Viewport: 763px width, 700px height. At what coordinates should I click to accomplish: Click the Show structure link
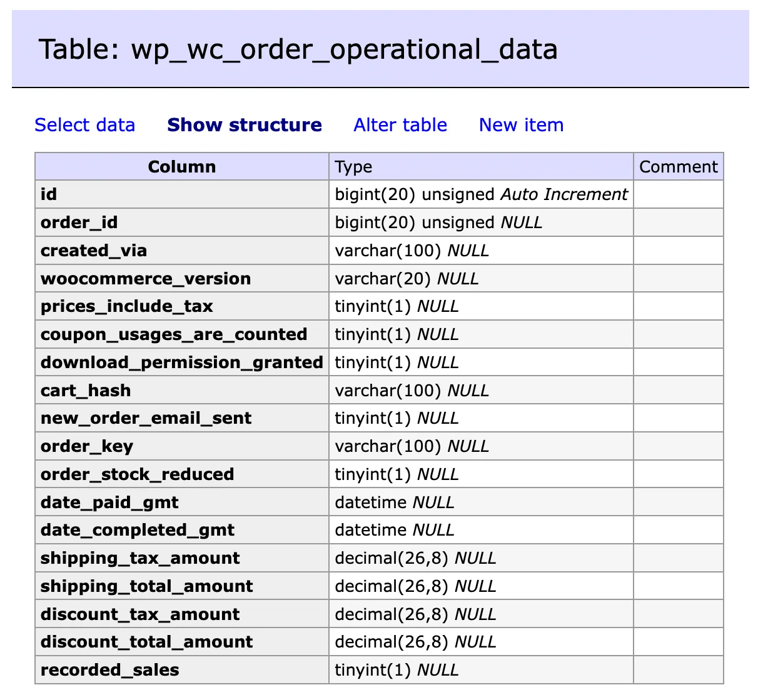point(245,125)
